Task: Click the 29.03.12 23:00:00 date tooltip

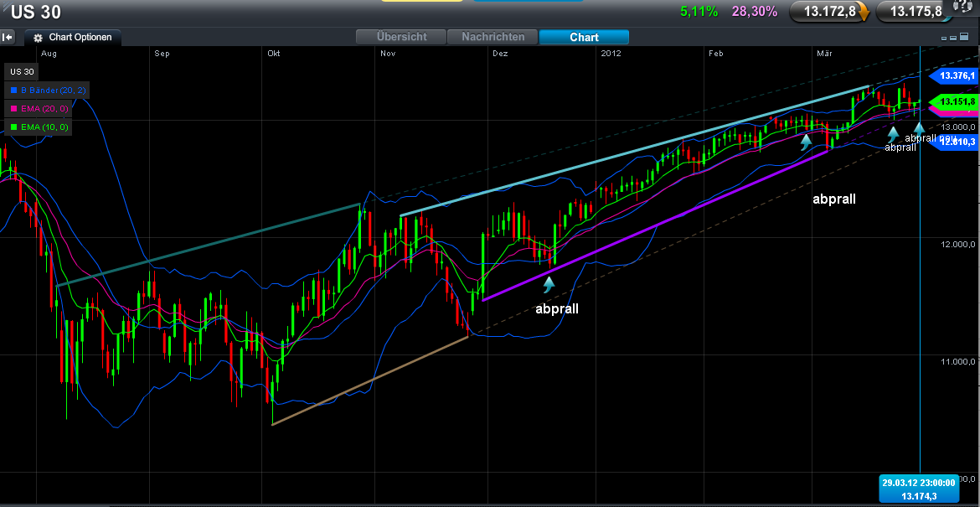Action: click(918, 489)
